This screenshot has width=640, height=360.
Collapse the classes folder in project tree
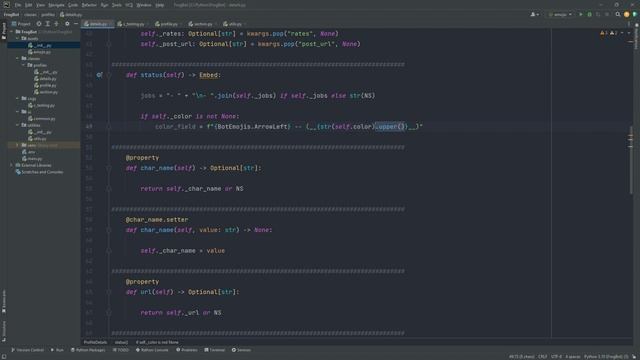click(18, 58)
